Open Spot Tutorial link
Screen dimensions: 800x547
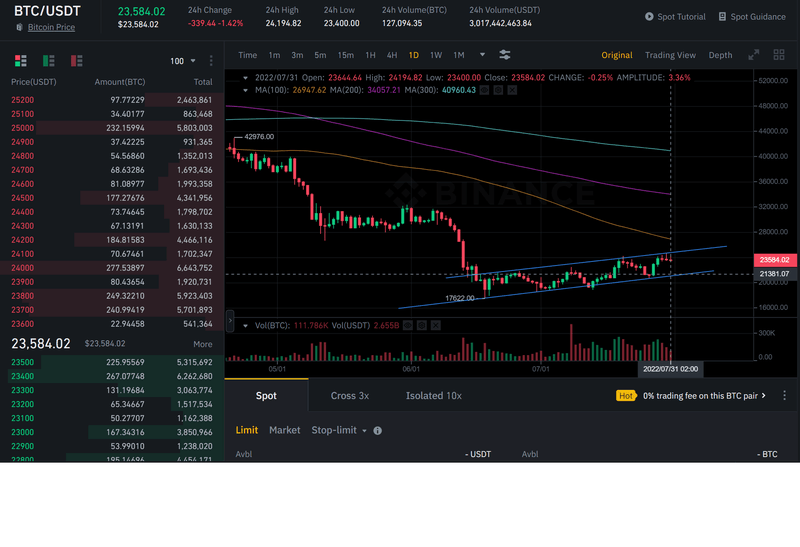681,16
